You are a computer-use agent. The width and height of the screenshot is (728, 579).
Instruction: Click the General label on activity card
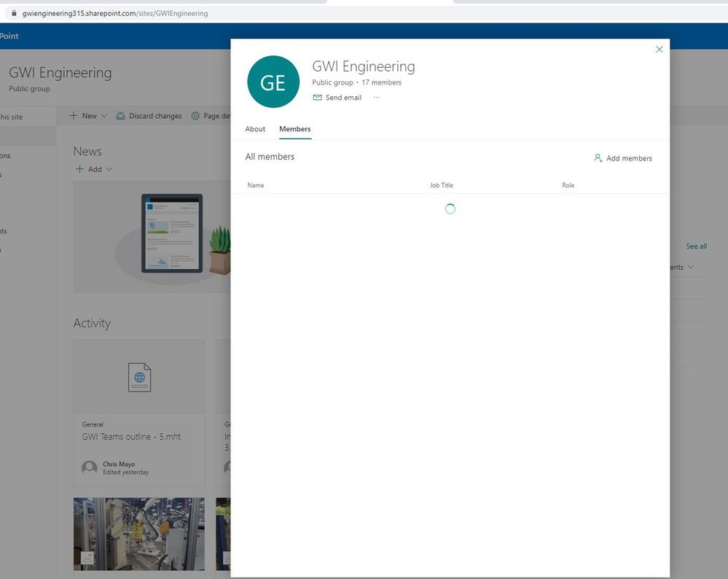click(93, 424)
